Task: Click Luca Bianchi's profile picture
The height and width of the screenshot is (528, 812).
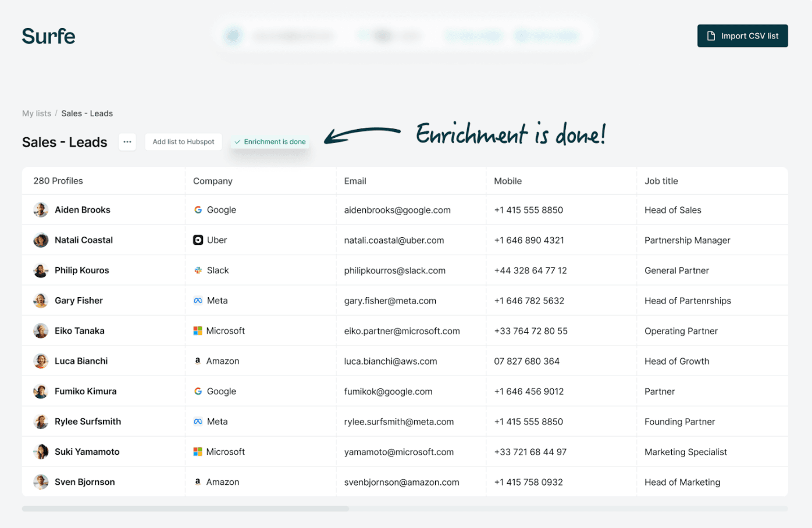Action: (x=41, y=361)
